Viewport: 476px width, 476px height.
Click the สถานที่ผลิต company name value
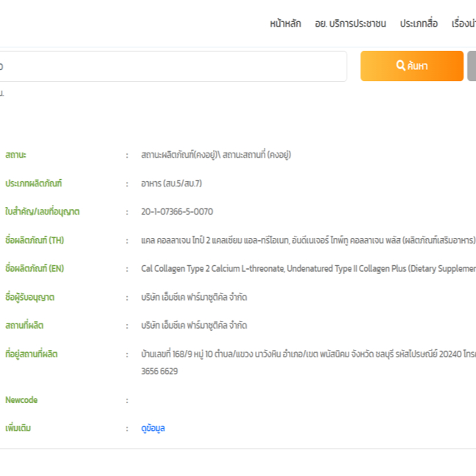[x=194, y=326]
